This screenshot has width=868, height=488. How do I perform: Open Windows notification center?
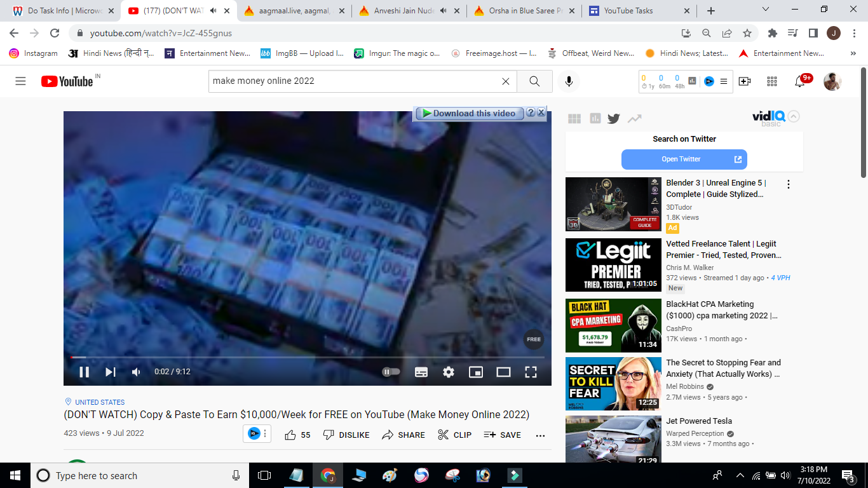point(848,475)
